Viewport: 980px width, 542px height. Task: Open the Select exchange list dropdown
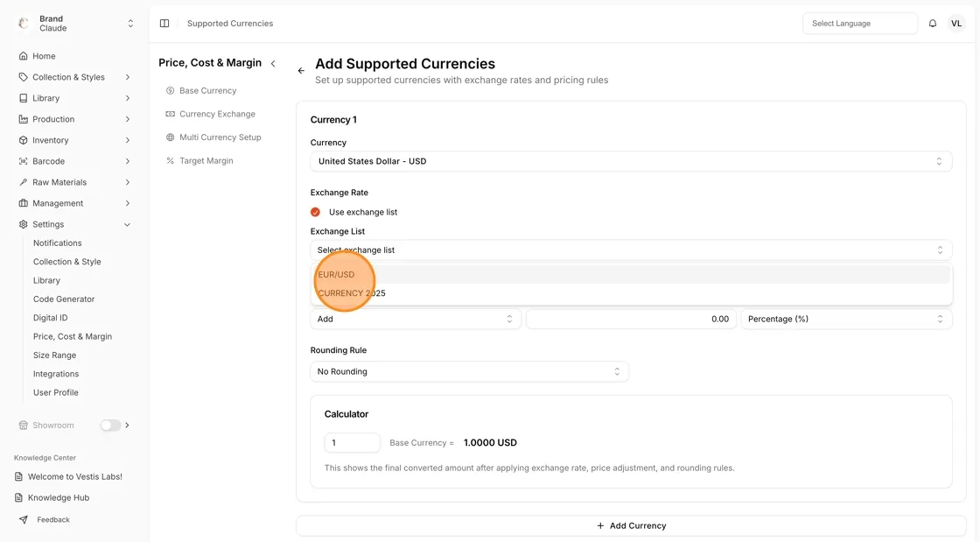coord(631,250)
